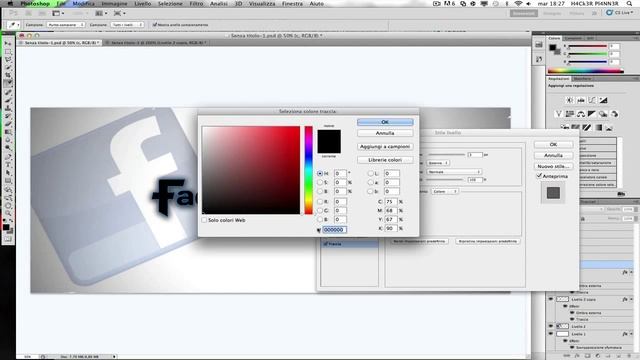Add a Photo Filter adjustment
The image size is (640, 360).
pos(603,114)
